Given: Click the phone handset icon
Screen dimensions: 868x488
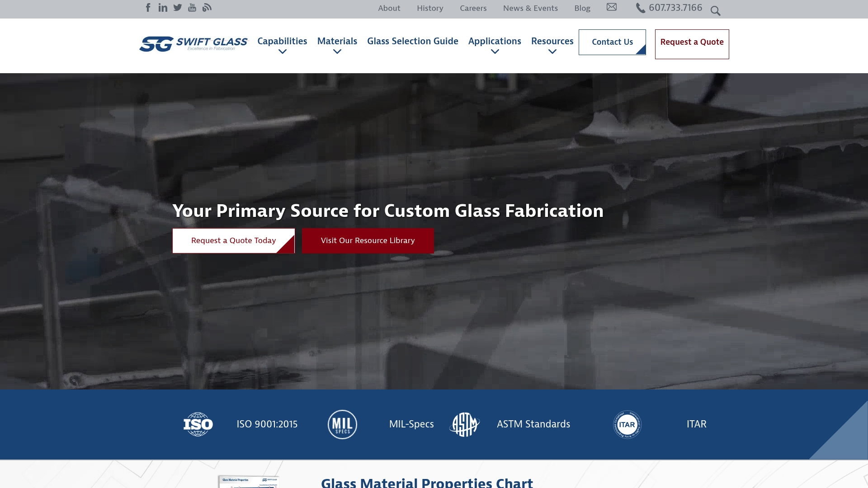Looking at the screenshot, I should tap(641, 8).
